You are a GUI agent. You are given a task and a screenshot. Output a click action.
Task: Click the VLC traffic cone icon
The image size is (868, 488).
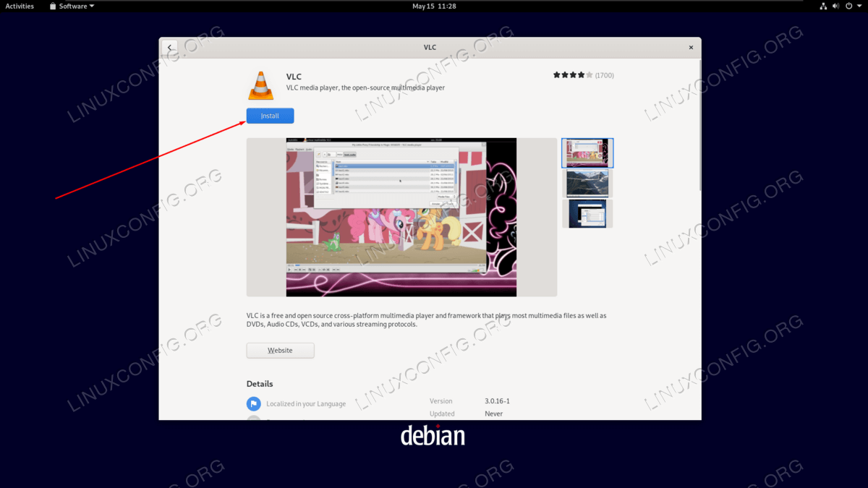pyautogui.click(x=261, y=85)
